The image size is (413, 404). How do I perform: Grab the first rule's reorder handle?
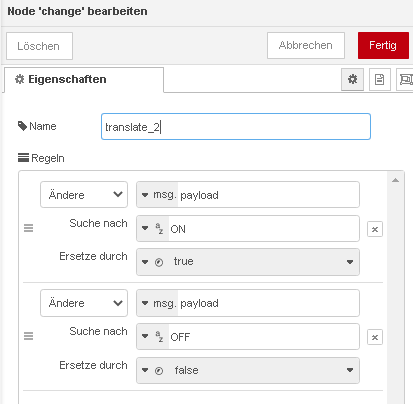pos(29,228)
